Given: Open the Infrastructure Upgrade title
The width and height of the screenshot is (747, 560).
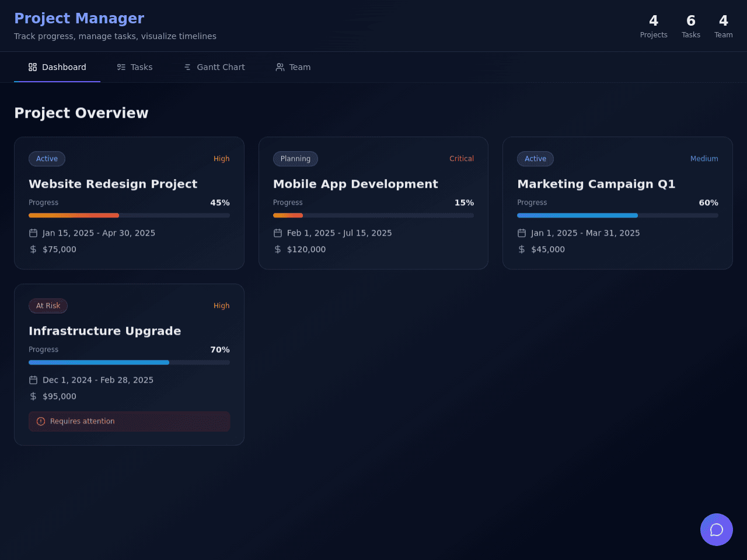Looking at the screenshot, I should (105, 331).
